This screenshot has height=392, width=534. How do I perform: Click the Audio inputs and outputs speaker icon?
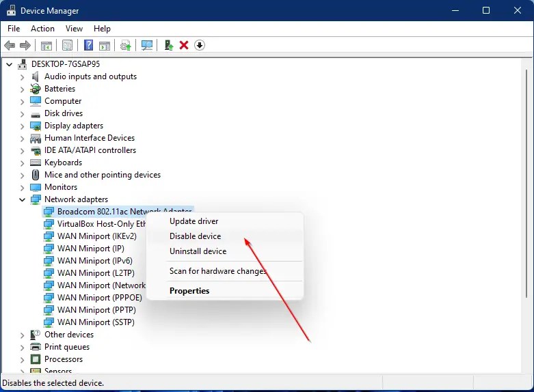point(36,76)
